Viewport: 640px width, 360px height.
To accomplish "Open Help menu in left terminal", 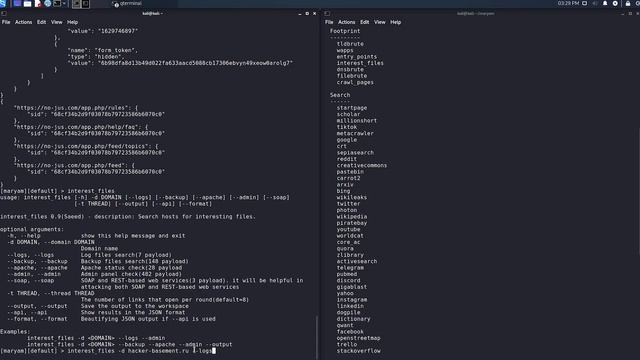I will (x=72, y=22).
